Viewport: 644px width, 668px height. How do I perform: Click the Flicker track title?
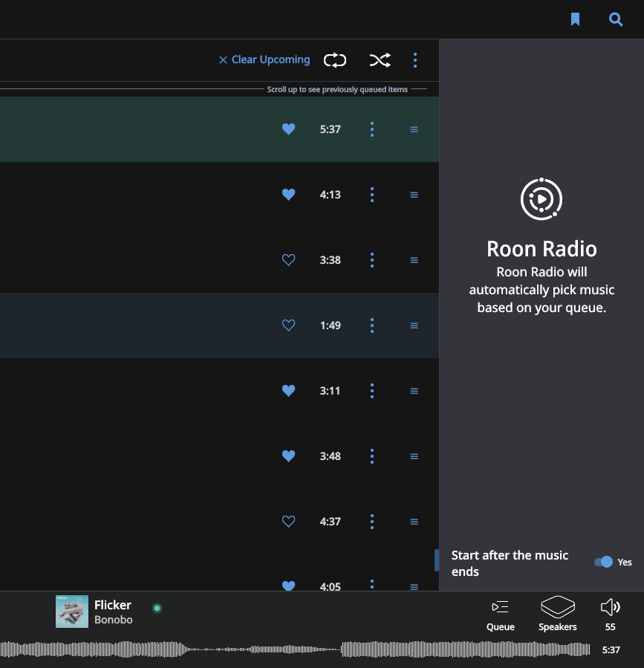(113, 605)
